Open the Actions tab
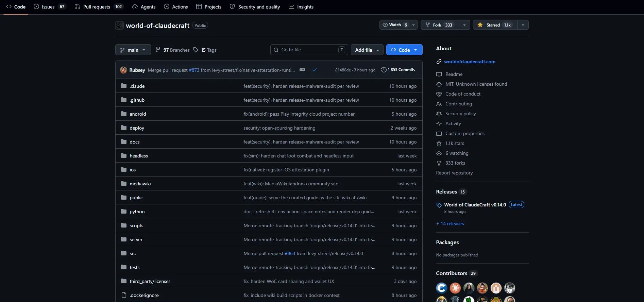Viewport: 644px width, 302px height. (x=176, y=7)
